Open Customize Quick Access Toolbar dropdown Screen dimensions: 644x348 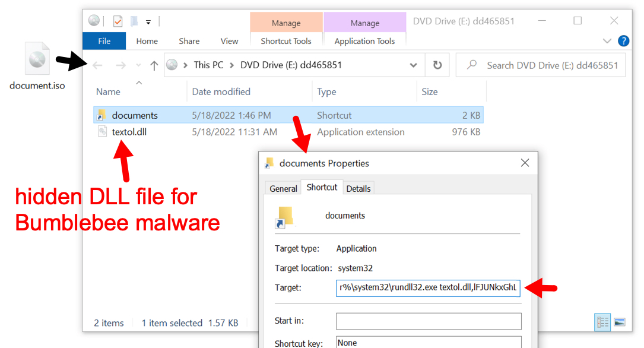148,22
